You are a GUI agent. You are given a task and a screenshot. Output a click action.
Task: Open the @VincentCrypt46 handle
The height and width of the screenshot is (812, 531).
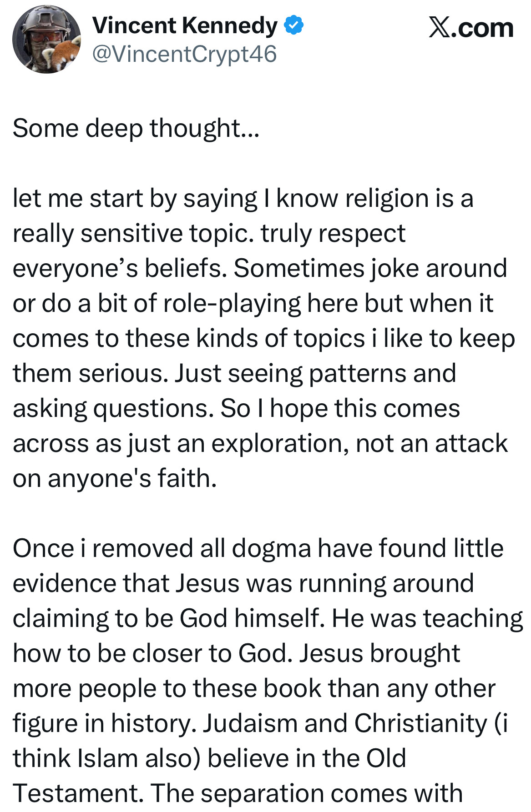pos(184,54)
